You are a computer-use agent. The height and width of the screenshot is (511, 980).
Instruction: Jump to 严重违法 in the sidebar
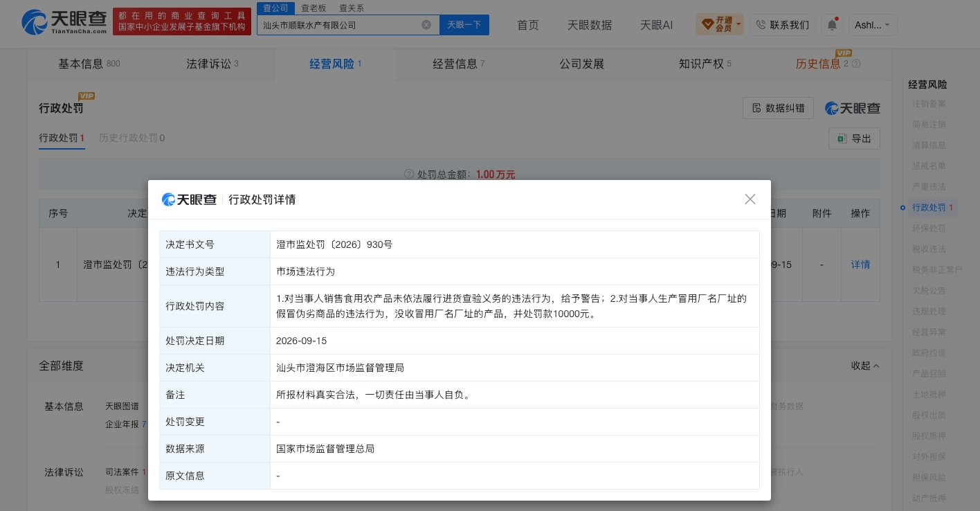[929, 187]
